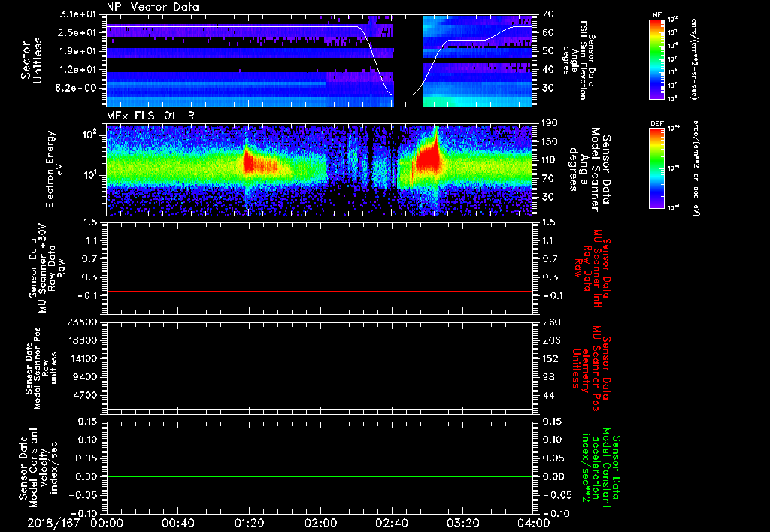The height and width of the screenshot is (532, 770).
Task: Click the 04:00 time axis label
Action: point(534,523)
